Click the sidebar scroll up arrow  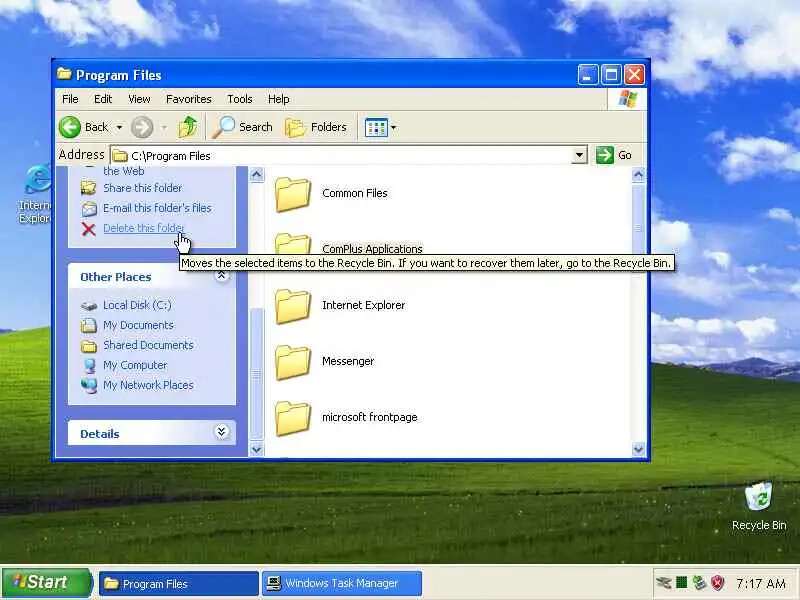pyautogui.click(x=257, y=175)
